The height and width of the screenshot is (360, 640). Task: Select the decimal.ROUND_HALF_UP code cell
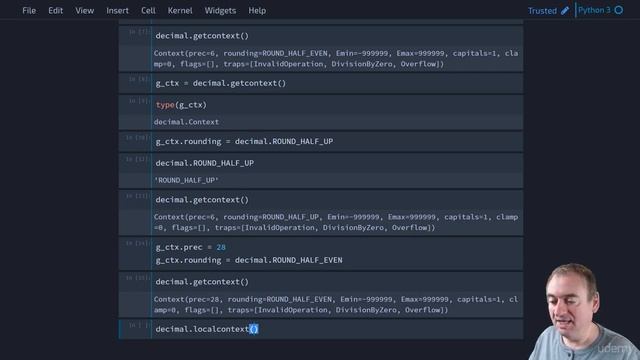[337, 163]
